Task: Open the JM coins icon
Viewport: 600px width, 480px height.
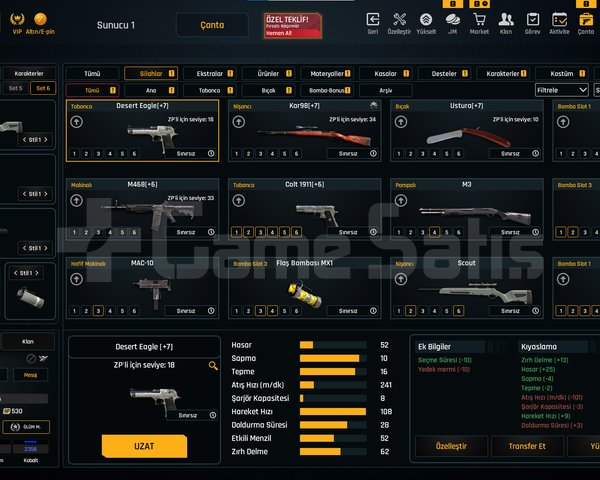Action: tap(453, 20)
